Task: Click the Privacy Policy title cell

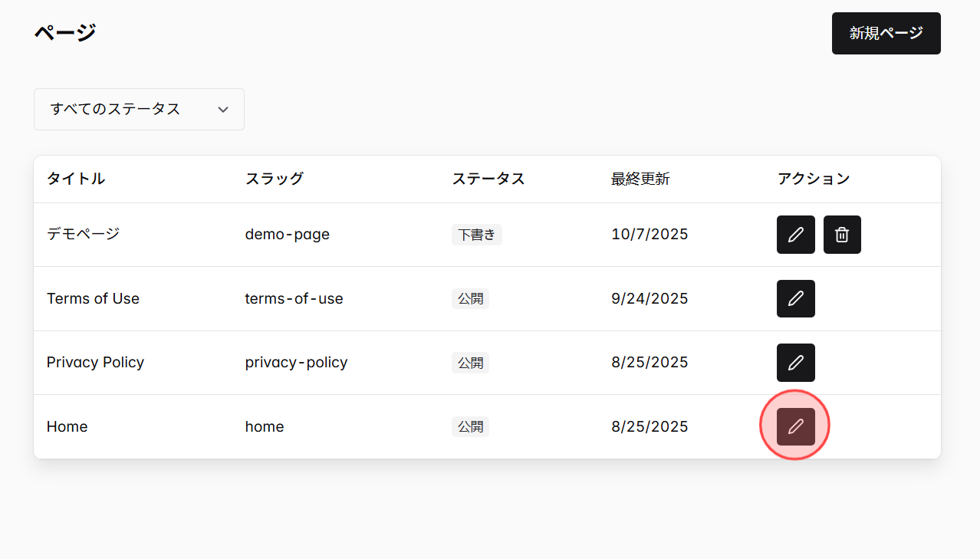Action: pos(95,362)
